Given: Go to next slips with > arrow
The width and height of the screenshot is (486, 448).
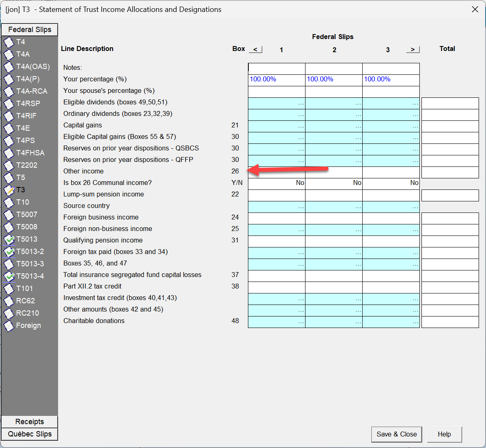Looking at the screenshot, I should pyautogui.click(x=413, y=49).
